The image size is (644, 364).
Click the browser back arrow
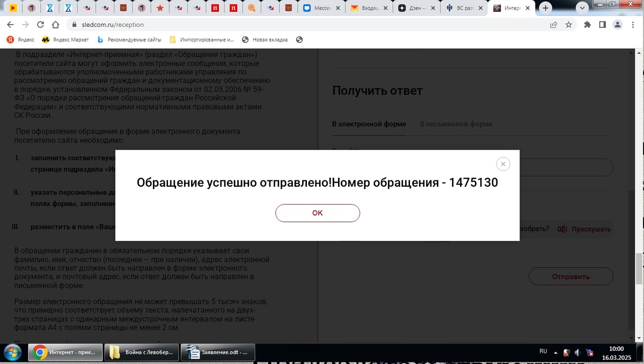point(10,25)
